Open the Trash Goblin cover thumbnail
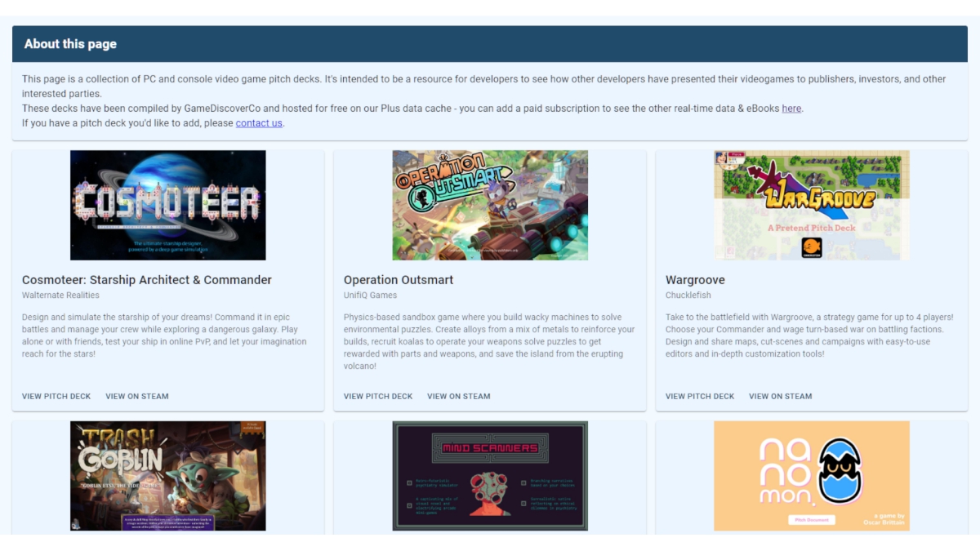This screenshot has width=980, height=551. point(168,476)
